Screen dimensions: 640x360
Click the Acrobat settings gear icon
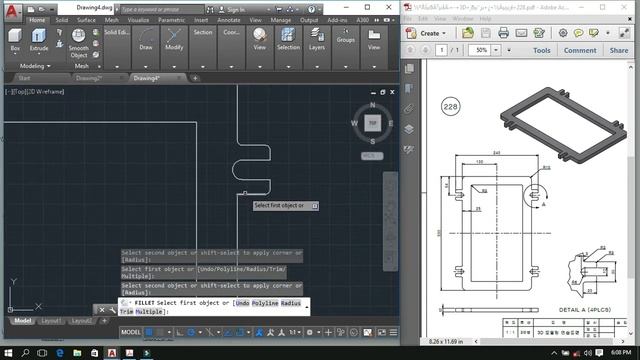(x=563, y=33)
